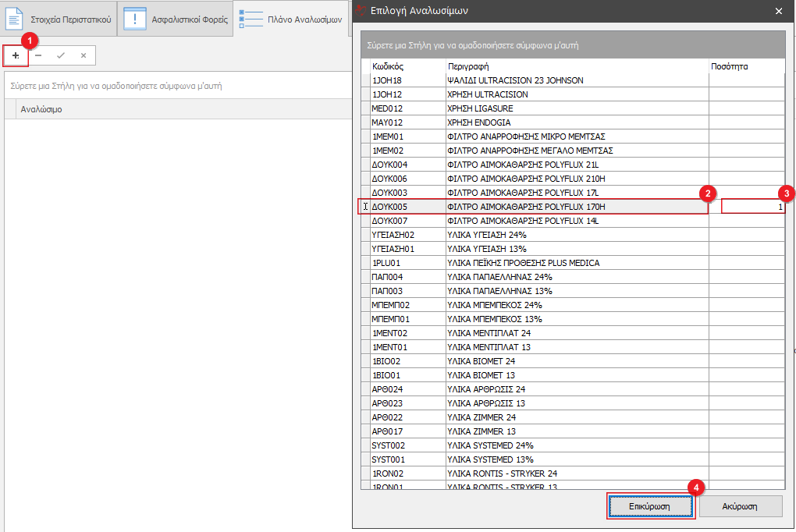
Task: Click the minus delete record toolbar icon
Action: (x=38, y=55)
